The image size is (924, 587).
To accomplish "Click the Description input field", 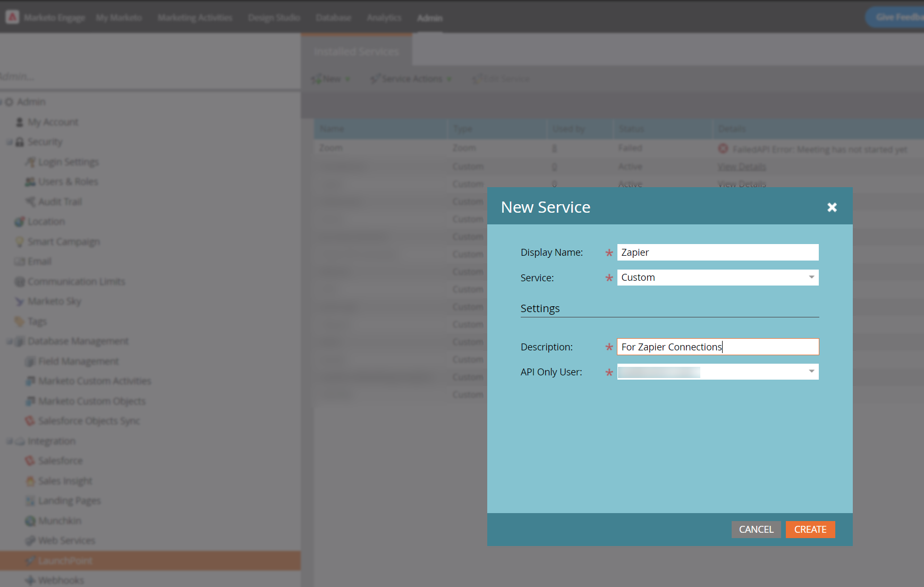I will pyautogui.click(x=718, y=347).
